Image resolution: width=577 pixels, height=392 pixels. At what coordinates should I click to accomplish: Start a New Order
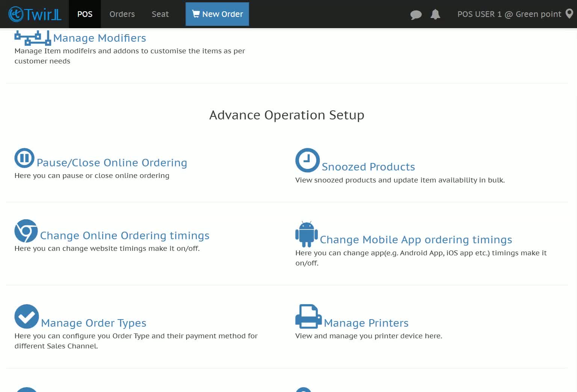(x=217, y=14)
